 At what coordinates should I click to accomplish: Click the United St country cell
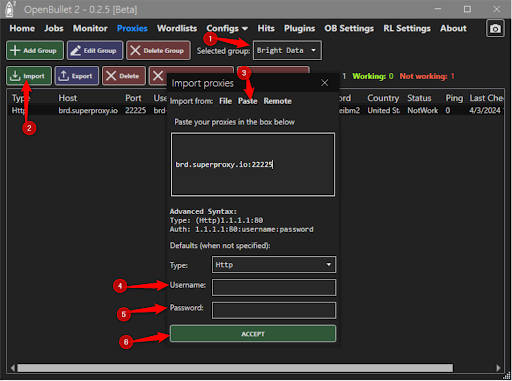click(x=384, y=110)
